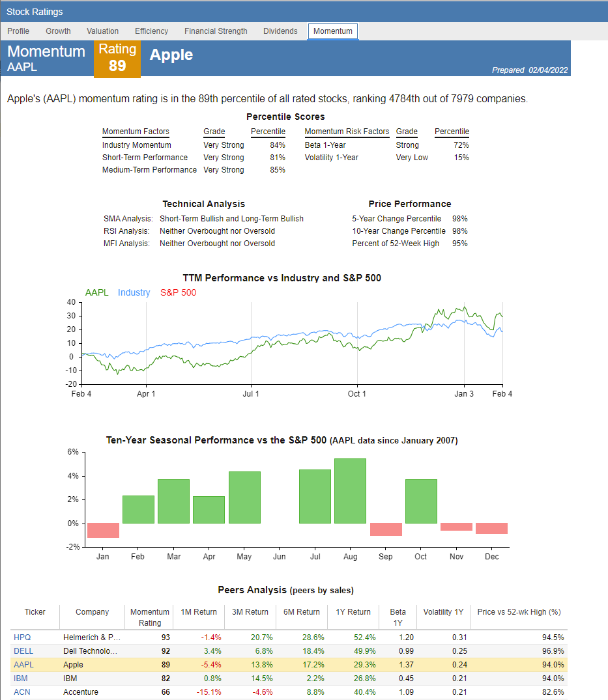Image resolution: width=608 pixels, height=700 pixels.
Task: Click the orange Rating 89 badge
Action: pyautogui.click(x=117, y=59)
